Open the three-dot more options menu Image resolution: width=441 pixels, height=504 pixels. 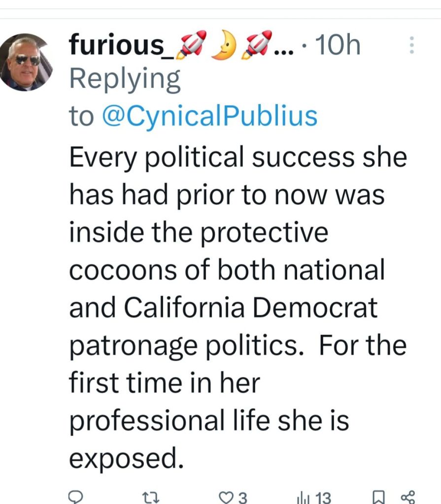(x=412, y=46)
